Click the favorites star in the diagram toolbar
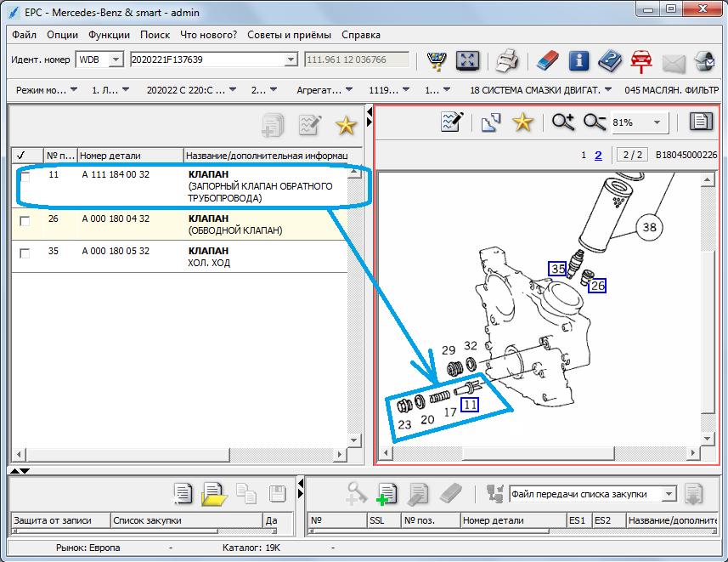The height and width of the screenshot is (562, 728). coord(522,122)
